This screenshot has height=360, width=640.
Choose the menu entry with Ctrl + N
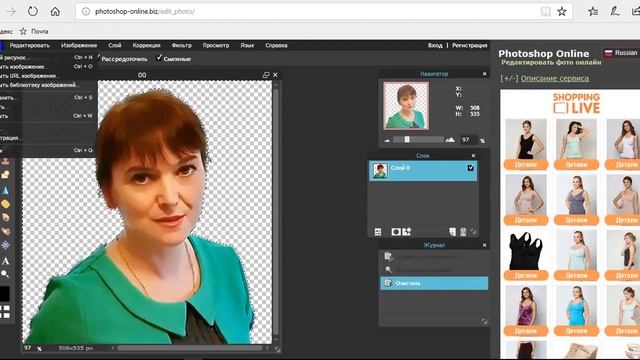(49, 58)
